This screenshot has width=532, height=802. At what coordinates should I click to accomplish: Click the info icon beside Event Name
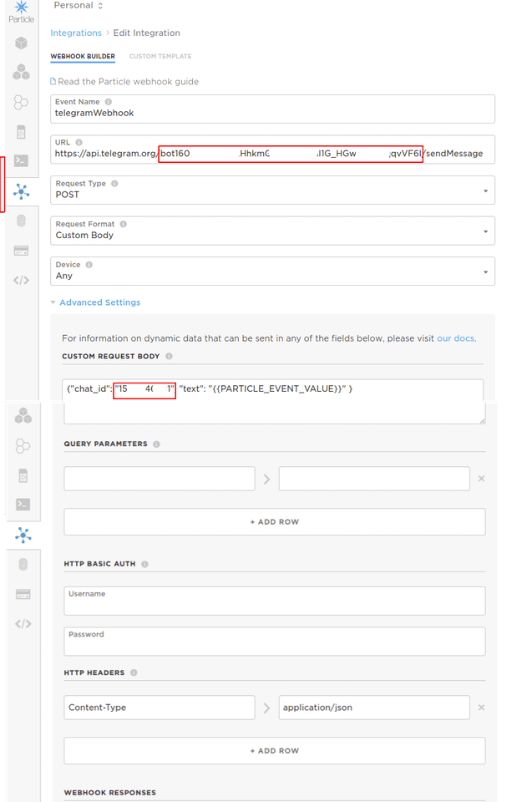pos(109,102)
